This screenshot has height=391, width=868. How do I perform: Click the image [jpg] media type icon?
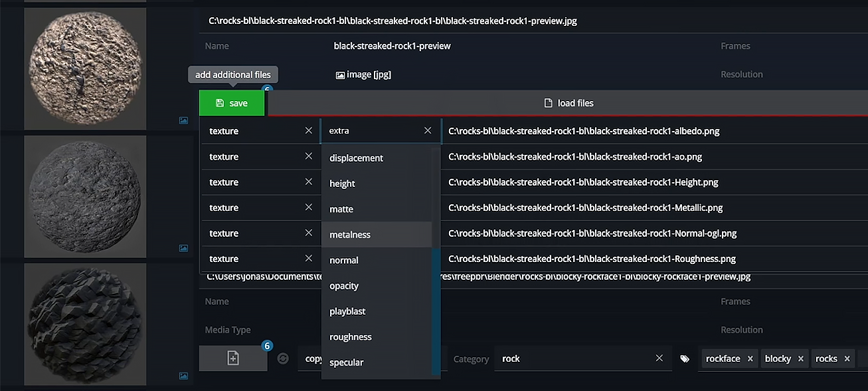click(x=339, y=74)
